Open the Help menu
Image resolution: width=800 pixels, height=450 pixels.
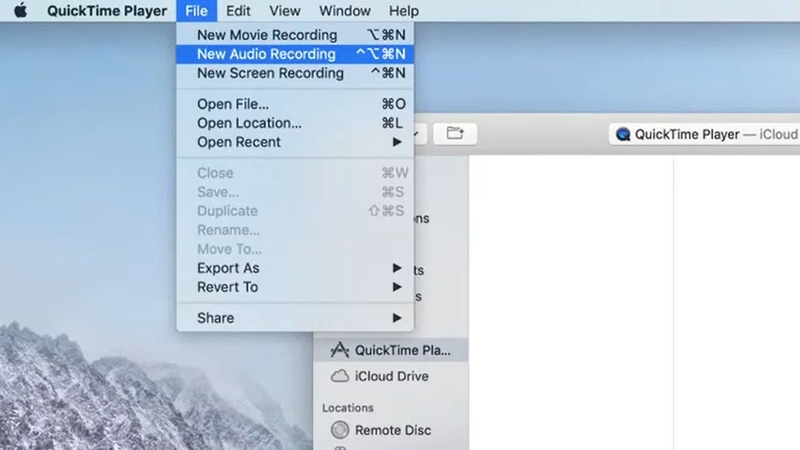click(404, 11)
